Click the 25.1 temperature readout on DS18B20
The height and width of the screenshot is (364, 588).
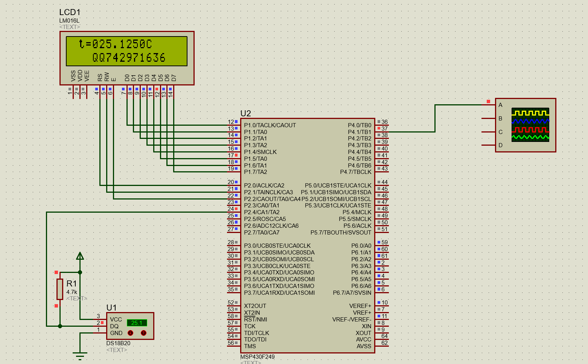[138, 322]
